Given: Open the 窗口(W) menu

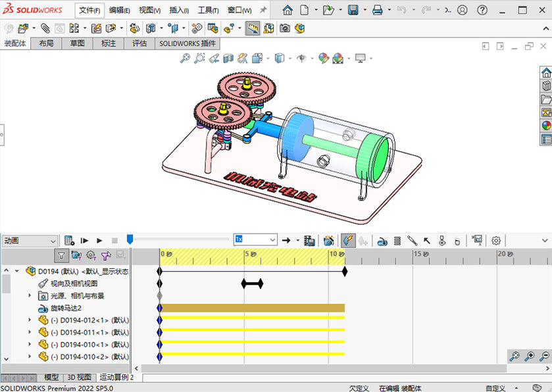Looking at the screenshot, I should pyautogui.click(x=239, y=11).
